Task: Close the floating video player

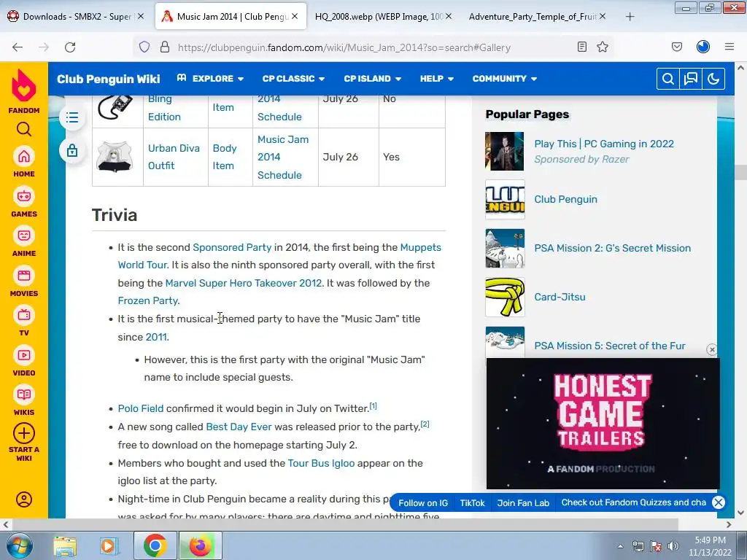Action: (x=712, y=349)
